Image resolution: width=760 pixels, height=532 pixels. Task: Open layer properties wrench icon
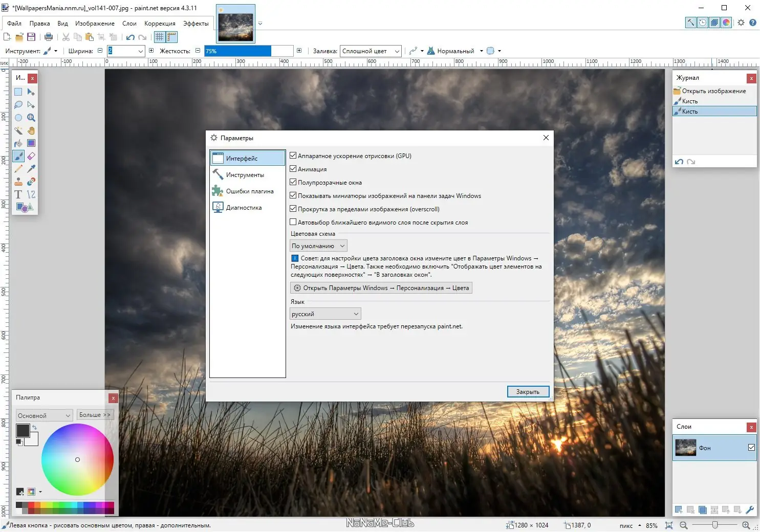click(x=750, y=509)
